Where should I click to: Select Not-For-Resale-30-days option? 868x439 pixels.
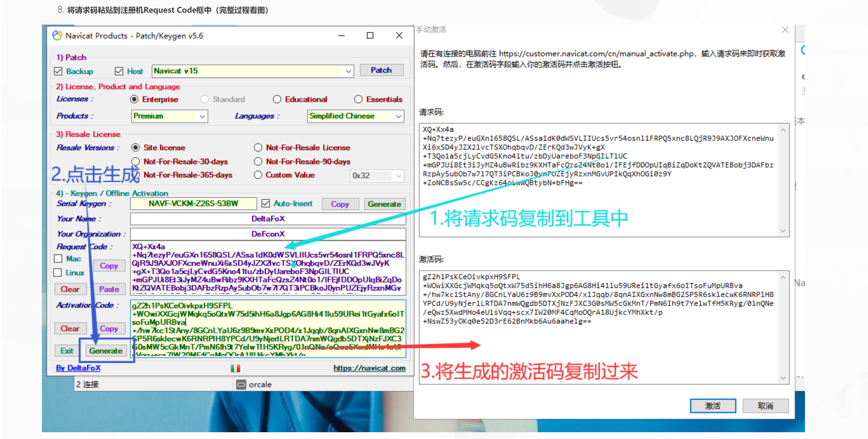[x=135, y=161]
